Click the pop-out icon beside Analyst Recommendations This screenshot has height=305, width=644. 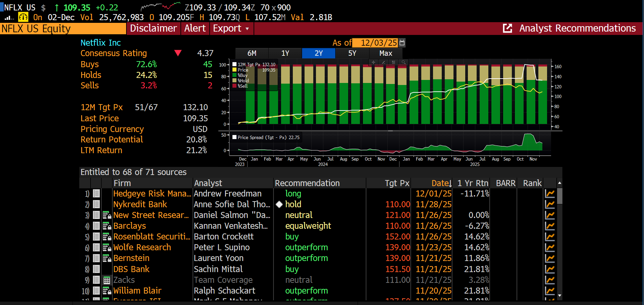tap(507, 29)
